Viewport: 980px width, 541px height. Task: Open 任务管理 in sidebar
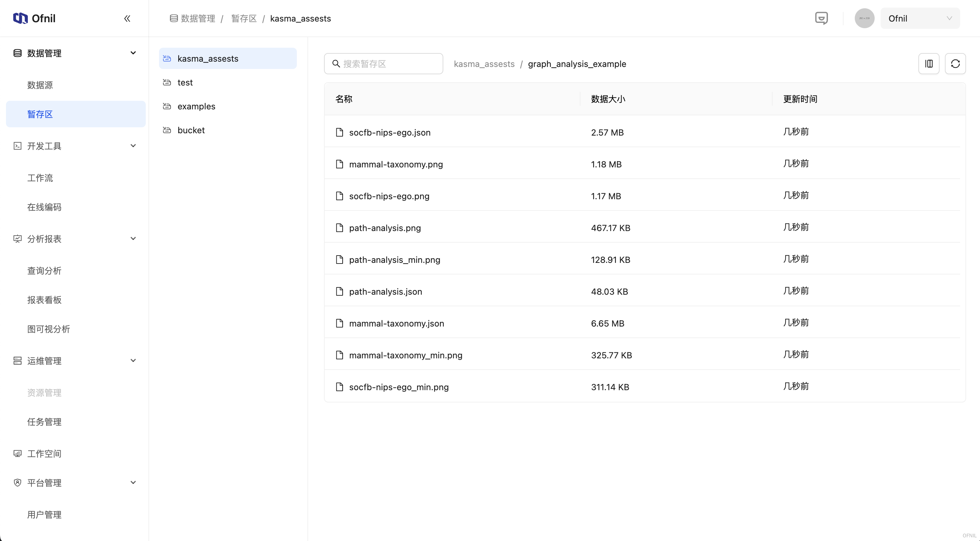tap(76, 422)
